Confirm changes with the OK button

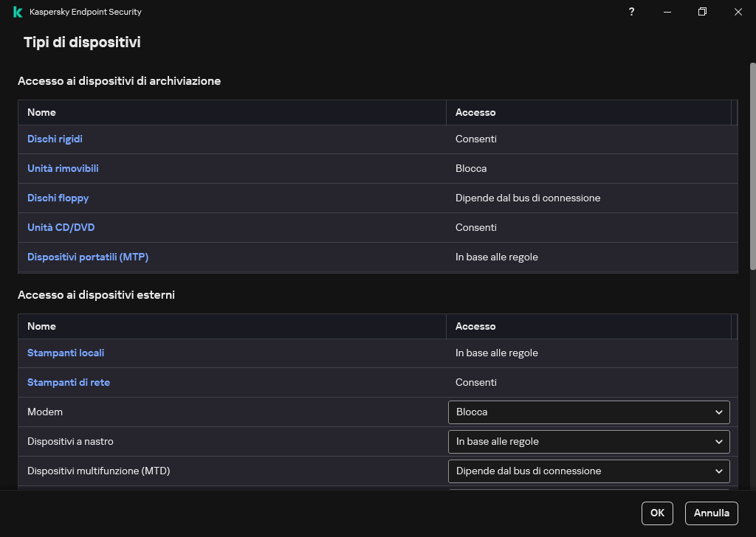point(656,513)
